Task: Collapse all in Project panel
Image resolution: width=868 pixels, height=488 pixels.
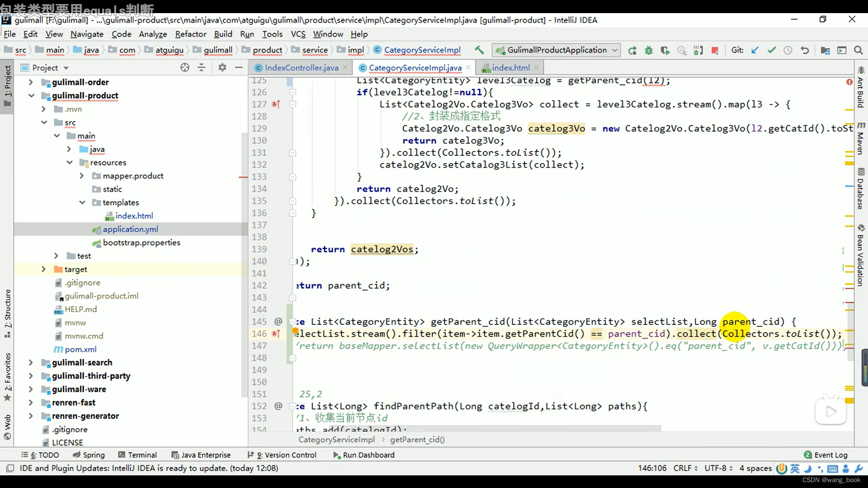Action: coord(201,67)
